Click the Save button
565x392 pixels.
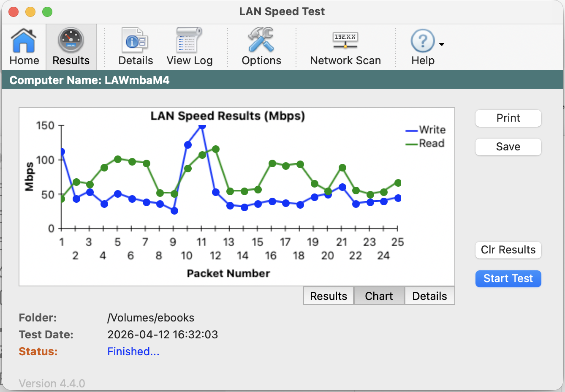point(508,147)
